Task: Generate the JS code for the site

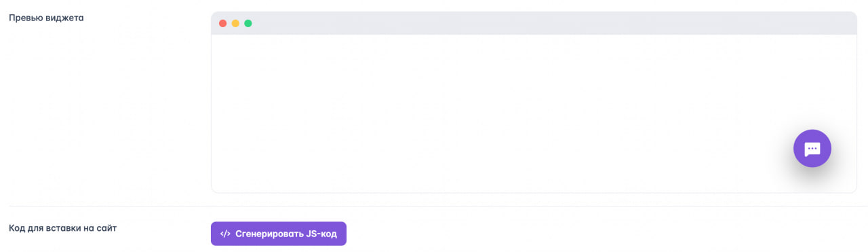Action: pyautogui.click(x=279, y=234)
